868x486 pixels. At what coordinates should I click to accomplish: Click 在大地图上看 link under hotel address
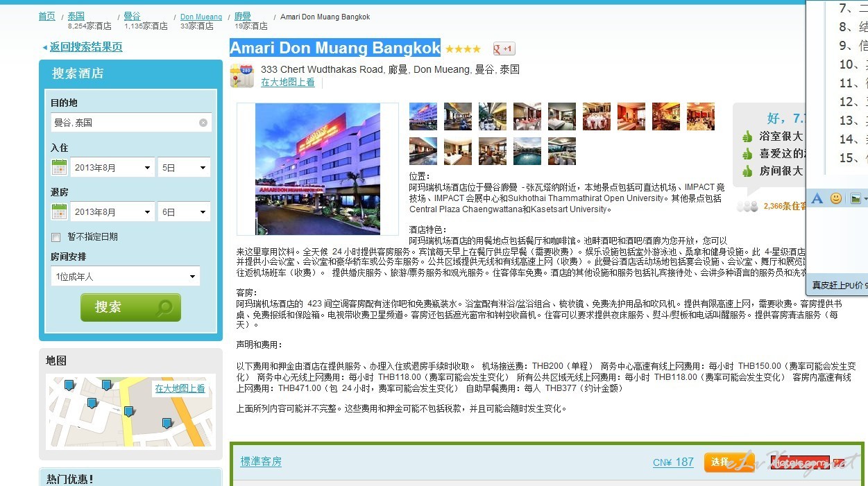288,82
